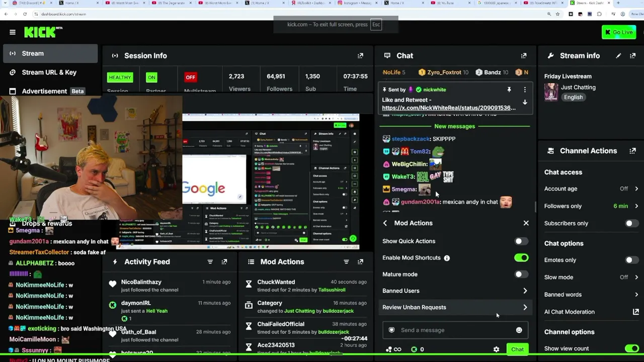644x362 pixels.
Task: Click the Go Live button
Action: (x=619, y=33)
